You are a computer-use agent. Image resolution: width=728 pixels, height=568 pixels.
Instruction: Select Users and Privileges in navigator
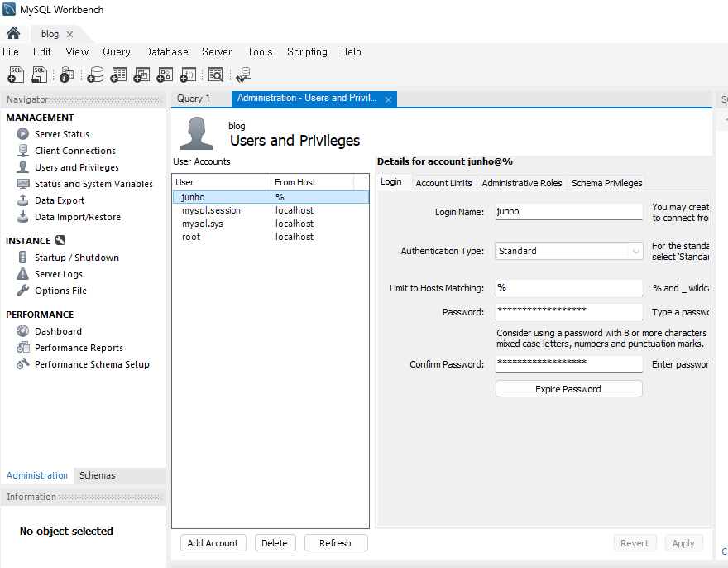pyautogui.click(x=77, y=167)
